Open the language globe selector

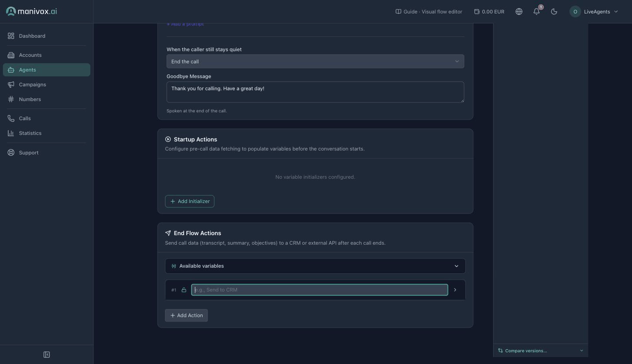[519, 12]
